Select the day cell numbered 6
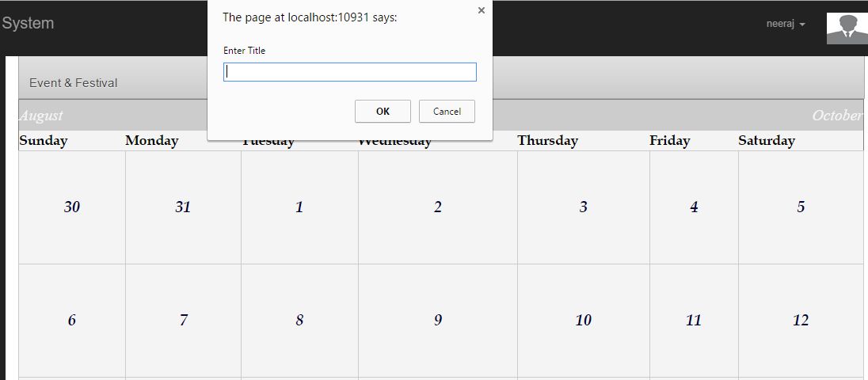 72,321
